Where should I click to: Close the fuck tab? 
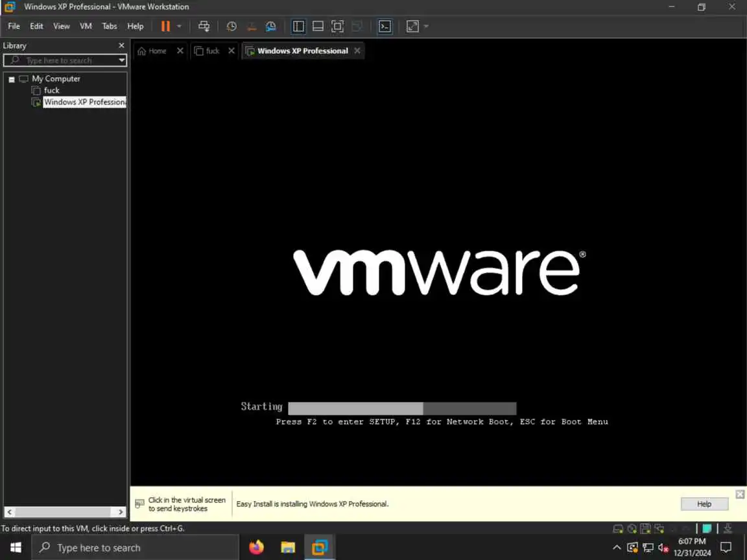click(231, 51)
